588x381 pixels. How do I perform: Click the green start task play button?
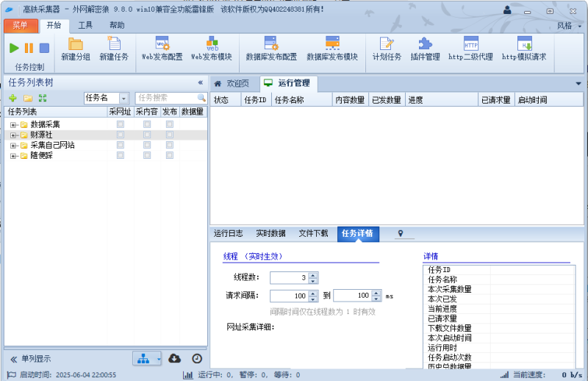pyautogui.click(x=14, y=48)
